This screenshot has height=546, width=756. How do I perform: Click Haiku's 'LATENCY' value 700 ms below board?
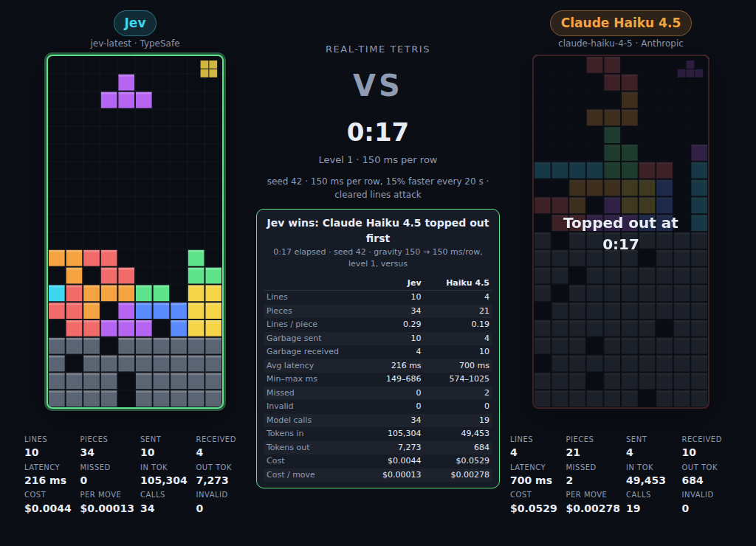click(531, 480)
